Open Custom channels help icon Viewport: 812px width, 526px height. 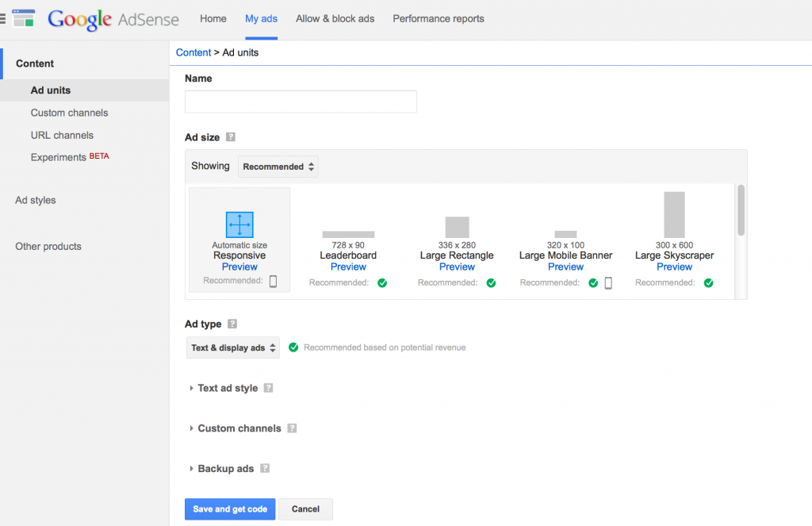pyautogui.click(x=292, y=428)
